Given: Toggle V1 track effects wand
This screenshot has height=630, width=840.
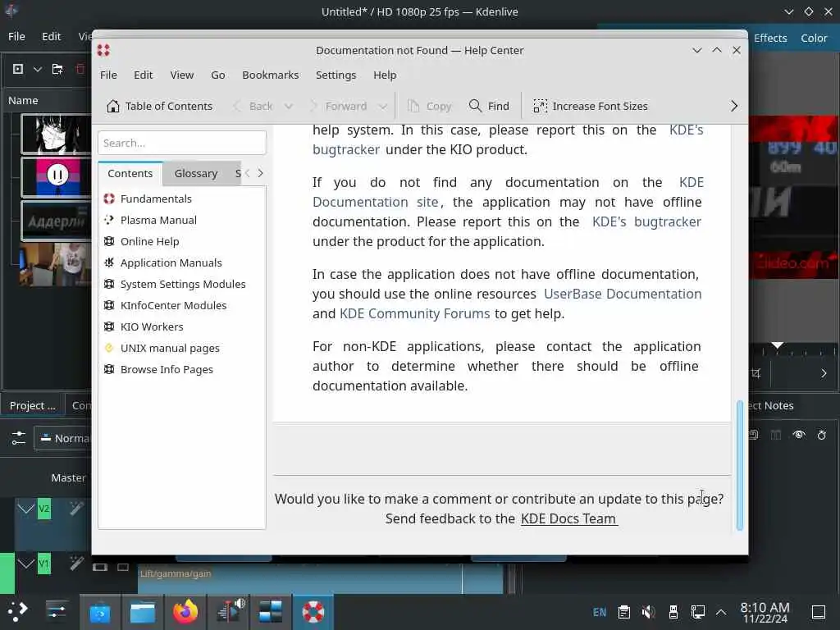Looking at the screenshot, I should pyautogui.click(x=76, y=563).
